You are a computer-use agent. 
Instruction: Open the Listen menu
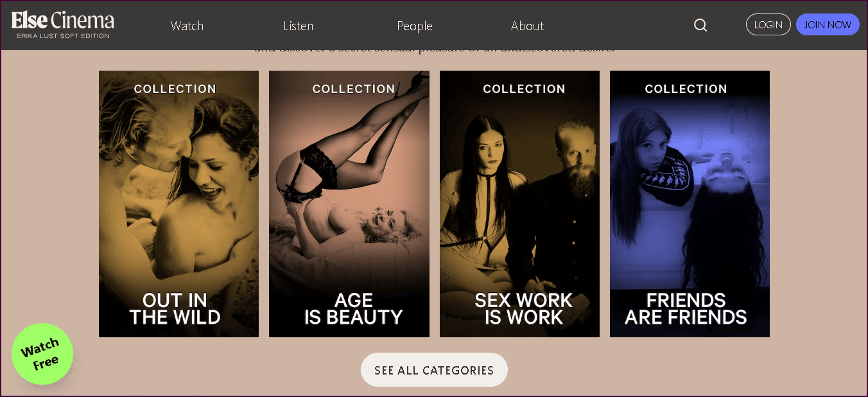click(x=299, y=26)
